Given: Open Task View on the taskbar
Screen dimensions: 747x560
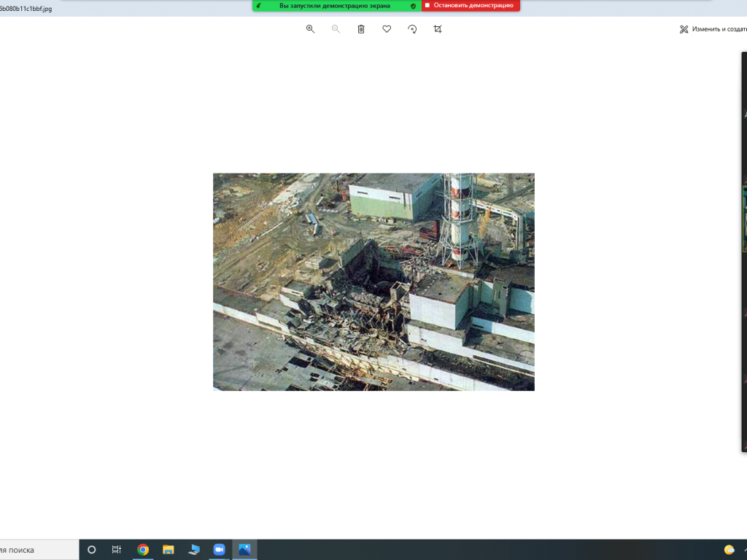Looking at the screenshot, I should coord(117,550).
